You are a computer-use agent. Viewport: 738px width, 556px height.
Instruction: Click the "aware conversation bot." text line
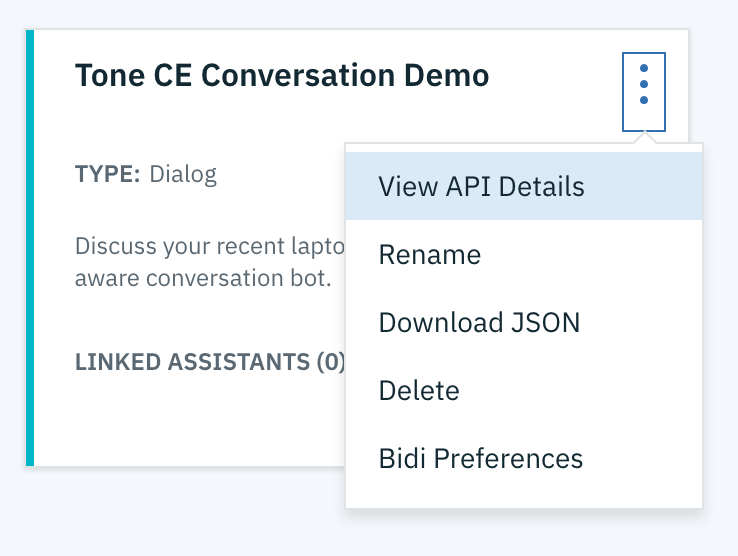[203, 277]
